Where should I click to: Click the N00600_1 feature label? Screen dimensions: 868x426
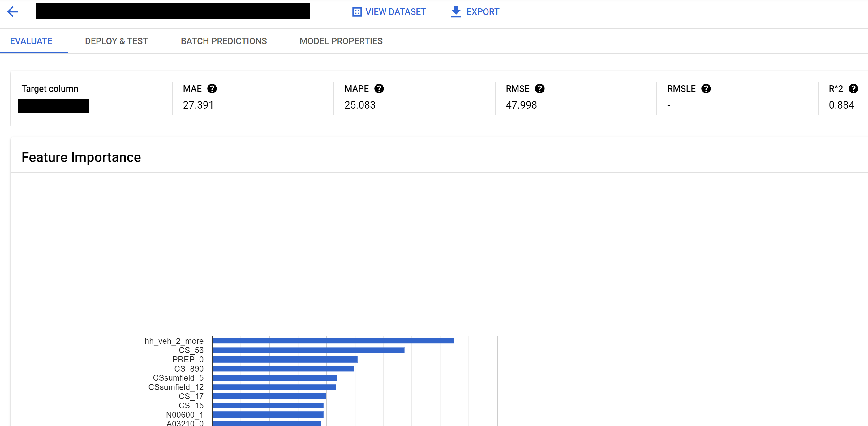(x=185, y=415)
